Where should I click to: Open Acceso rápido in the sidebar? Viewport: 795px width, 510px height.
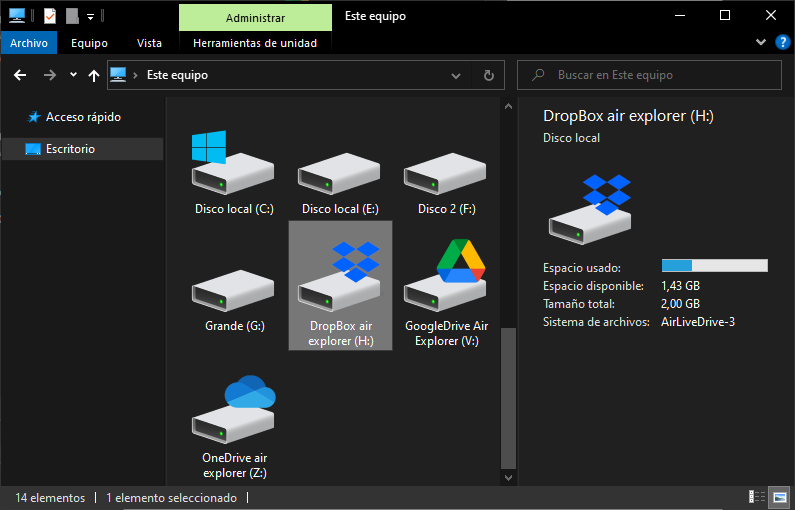(x=83, y=117)
